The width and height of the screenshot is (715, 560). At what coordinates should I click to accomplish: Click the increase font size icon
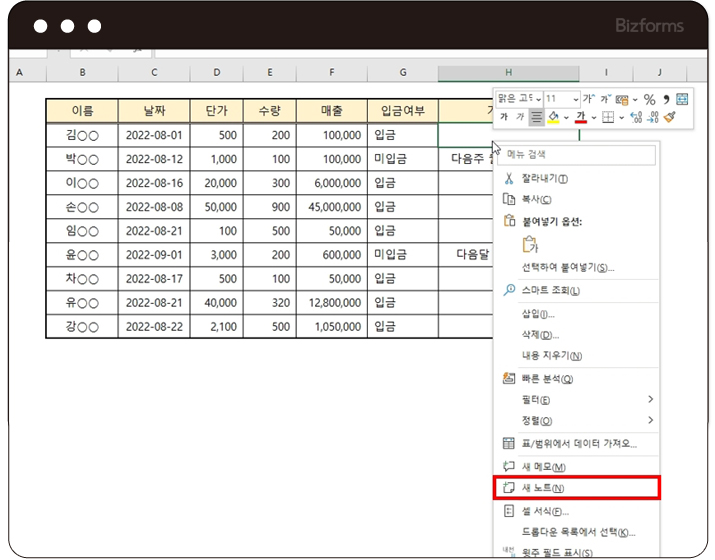coord(589,99)
